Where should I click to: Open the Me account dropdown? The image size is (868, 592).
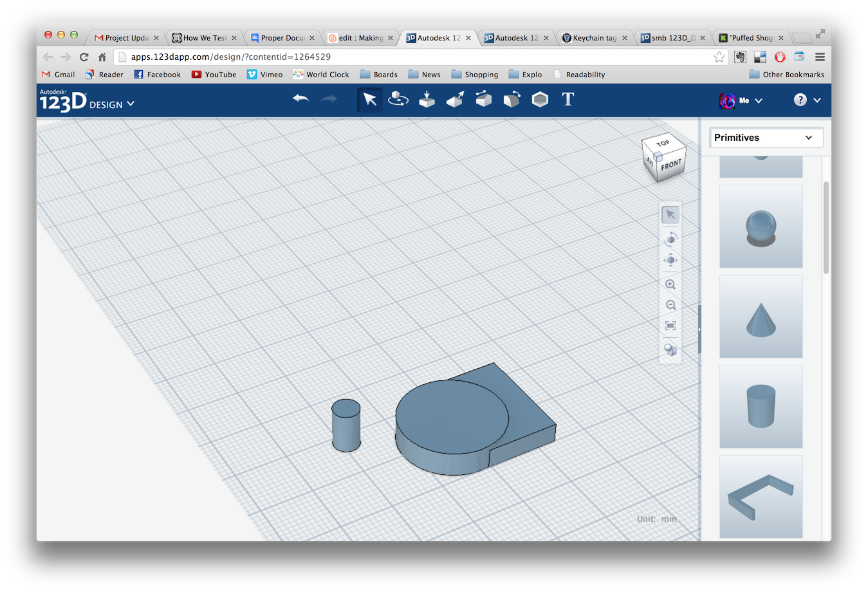tap(741, 100)
